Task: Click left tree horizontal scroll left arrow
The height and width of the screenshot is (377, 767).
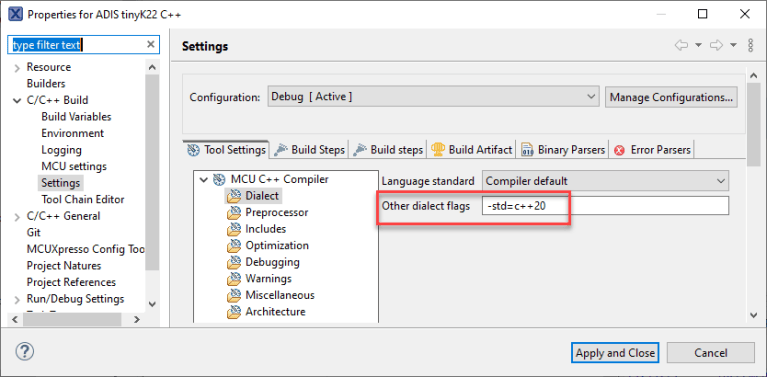Action: [14, 320]
